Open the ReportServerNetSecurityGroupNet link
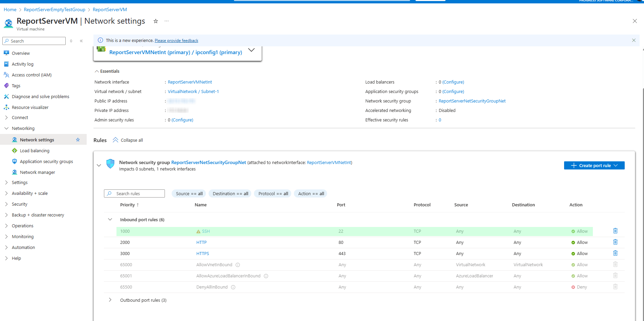The height and width of the screenshot is (321, 644). 472,101
